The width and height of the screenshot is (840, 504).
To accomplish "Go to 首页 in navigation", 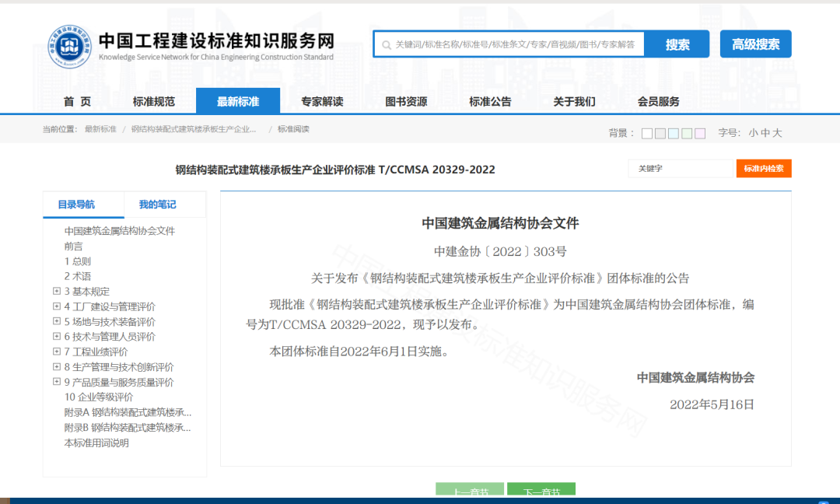I will [77, 101].
